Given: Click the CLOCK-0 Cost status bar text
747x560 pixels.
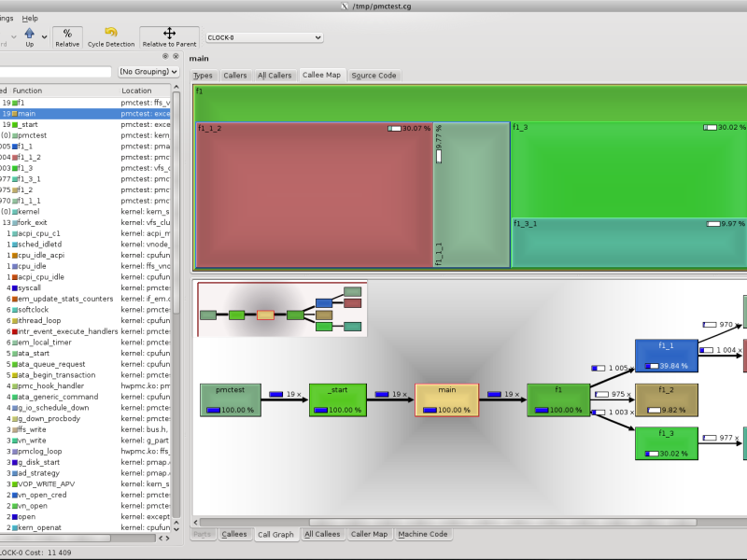Looking at the screenshot, I should pyautogui.click(x=35, y=553).
